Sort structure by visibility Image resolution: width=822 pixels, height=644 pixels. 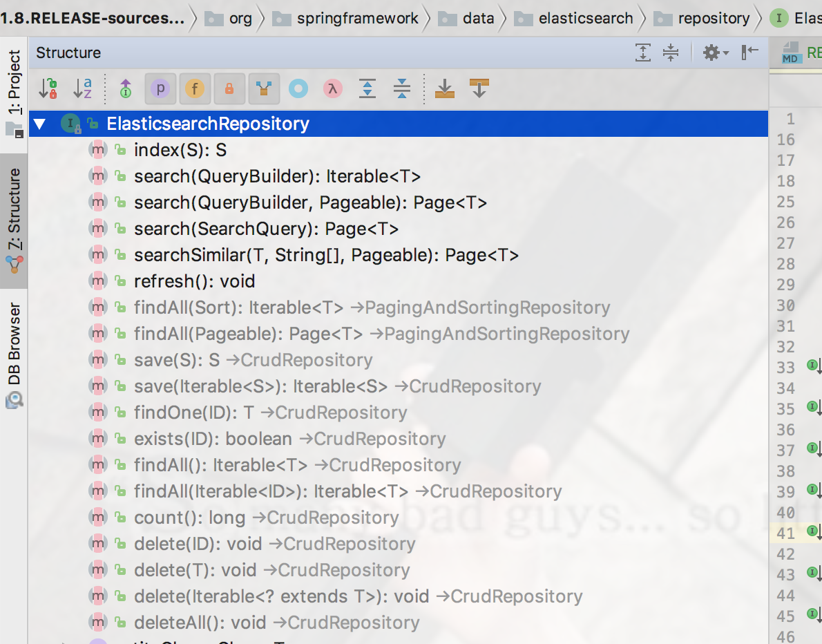coord(48,88)
